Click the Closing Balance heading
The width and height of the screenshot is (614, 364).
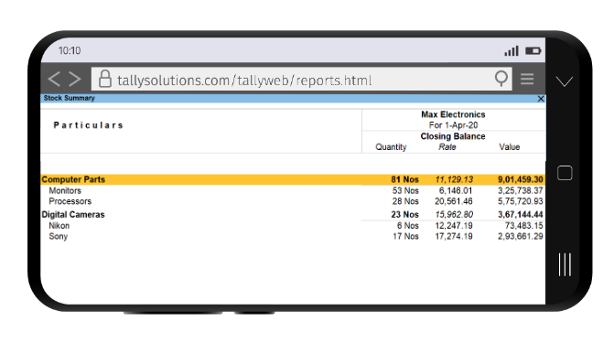[x=453, y=136]
